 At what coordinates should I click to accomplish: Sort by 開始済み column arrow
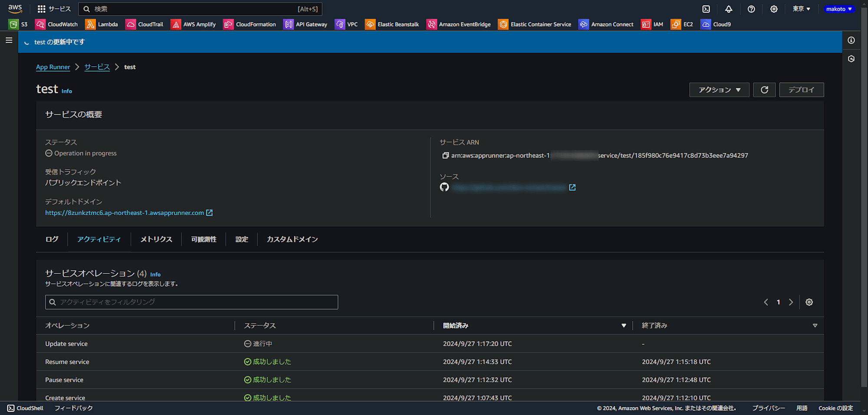tap(624, 326)
